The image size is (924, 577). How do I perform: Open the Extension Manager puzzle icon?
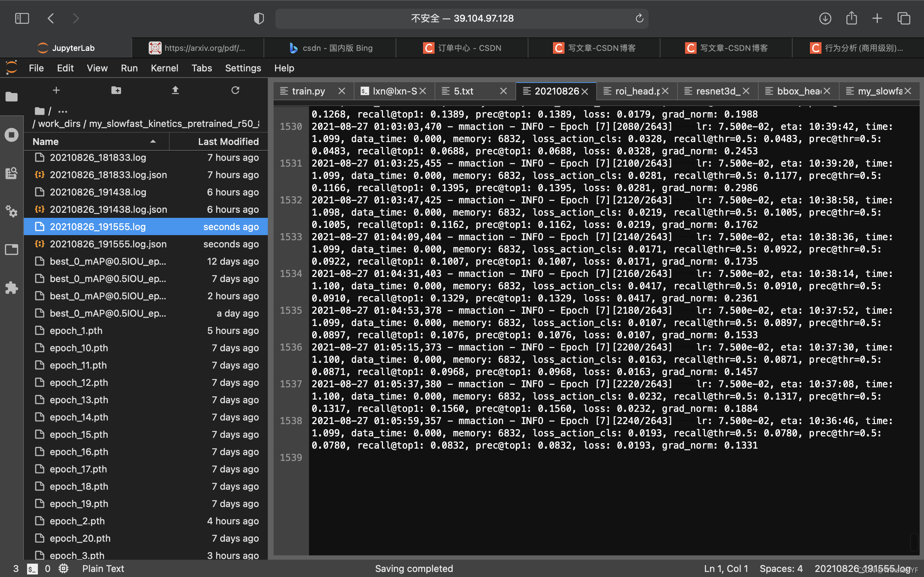coord(12,287)
